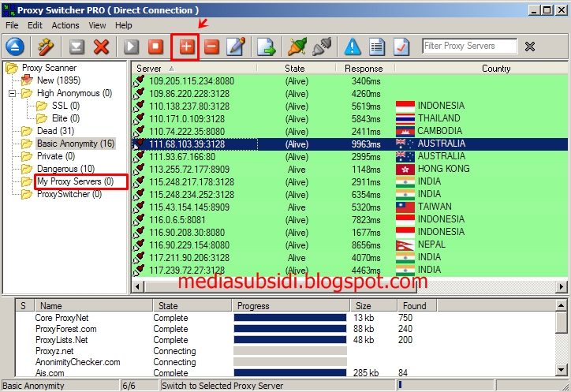Select Proxy Scanner root folder
571x392 pixels.
(x=49, y=68)
